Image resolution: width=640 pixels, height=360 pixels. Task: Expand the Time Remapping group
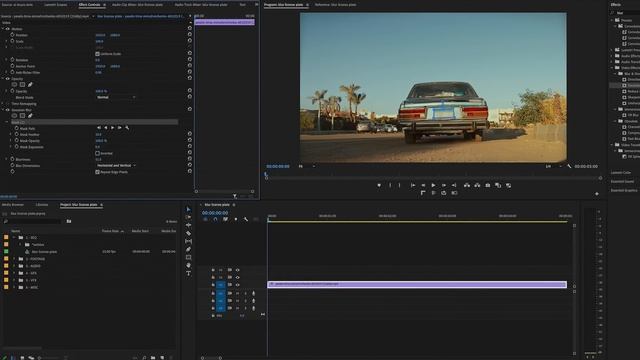[3, 104]
